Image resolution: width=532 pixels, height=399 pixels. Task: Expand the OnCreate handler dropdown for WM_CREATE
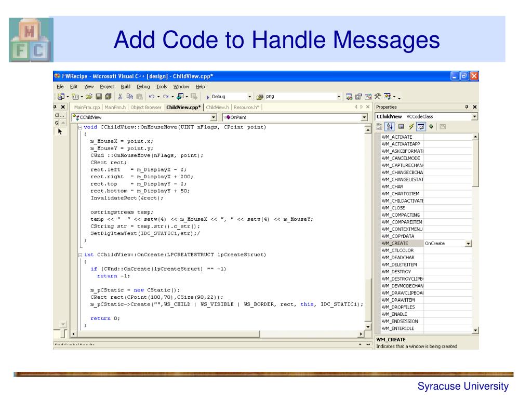[x=468, y=243]
